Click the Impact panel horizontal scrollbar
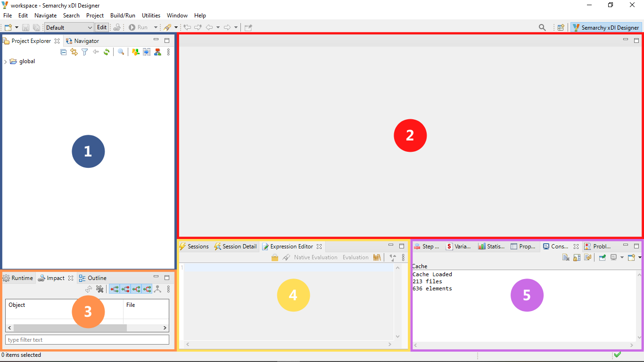 [70, 328]
